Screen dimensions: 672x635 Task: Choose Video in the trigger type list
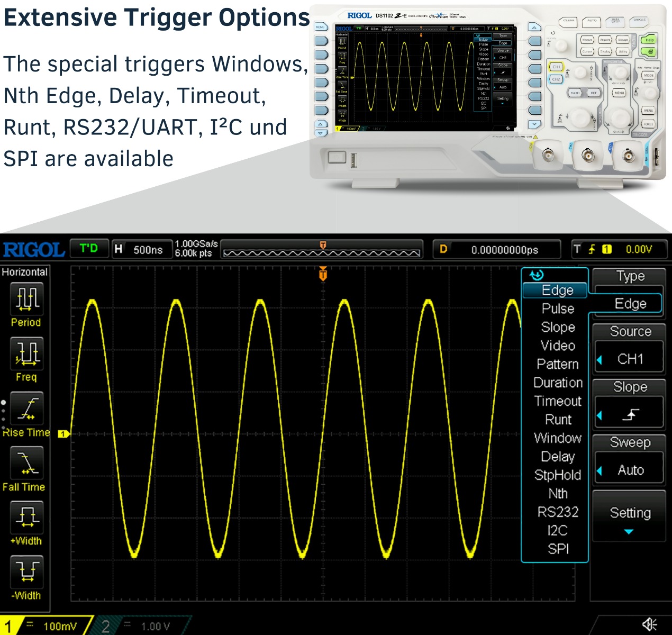pos(558,346)
